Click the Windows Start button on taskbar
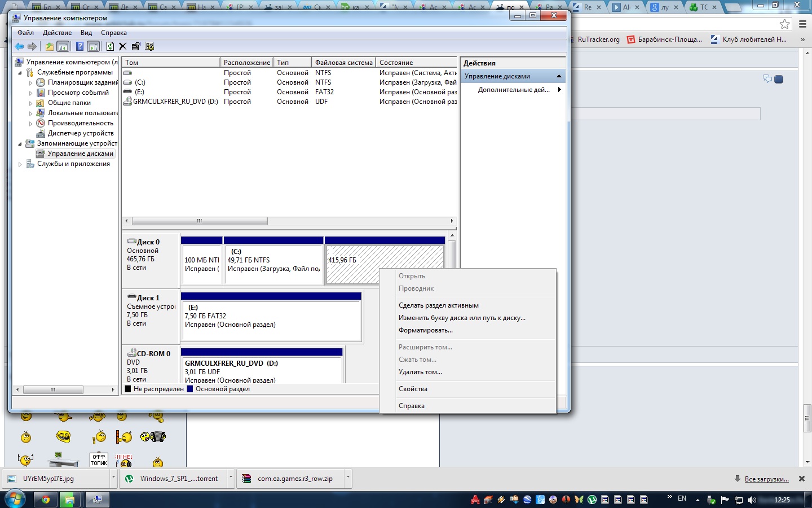812x508 pixels. [x=15, y=499]
